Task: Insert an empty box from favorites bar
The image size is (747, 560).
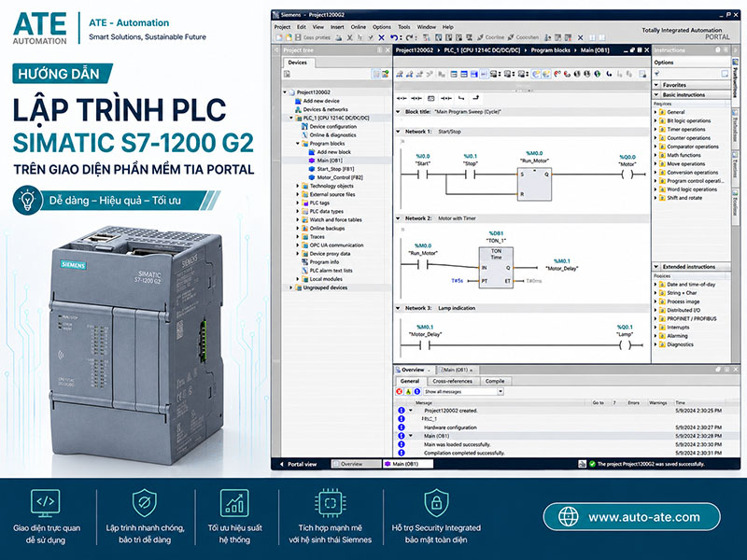Action: click(431, 98)
